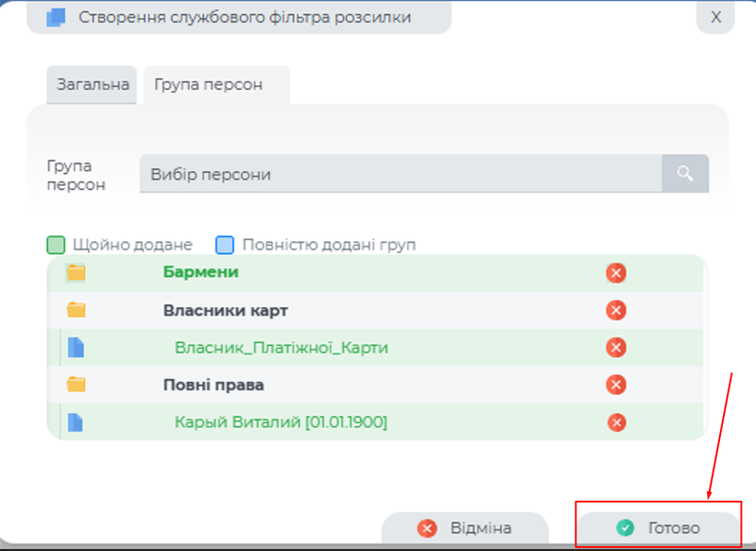Cancel changes using the Відміна button
The image size is (756, 551).
pyautogui.click(x=469, y=528)
